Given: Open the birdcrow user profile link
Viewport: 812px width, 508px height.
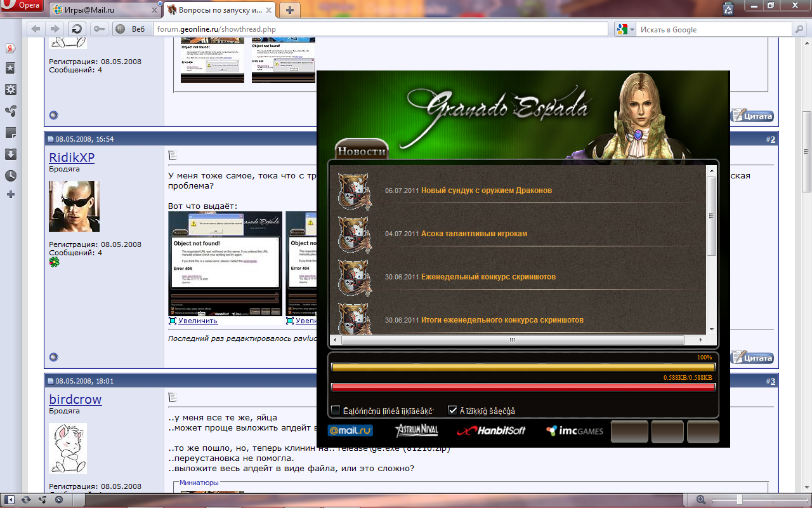Looking at the screenshot, I should [75, 399].
